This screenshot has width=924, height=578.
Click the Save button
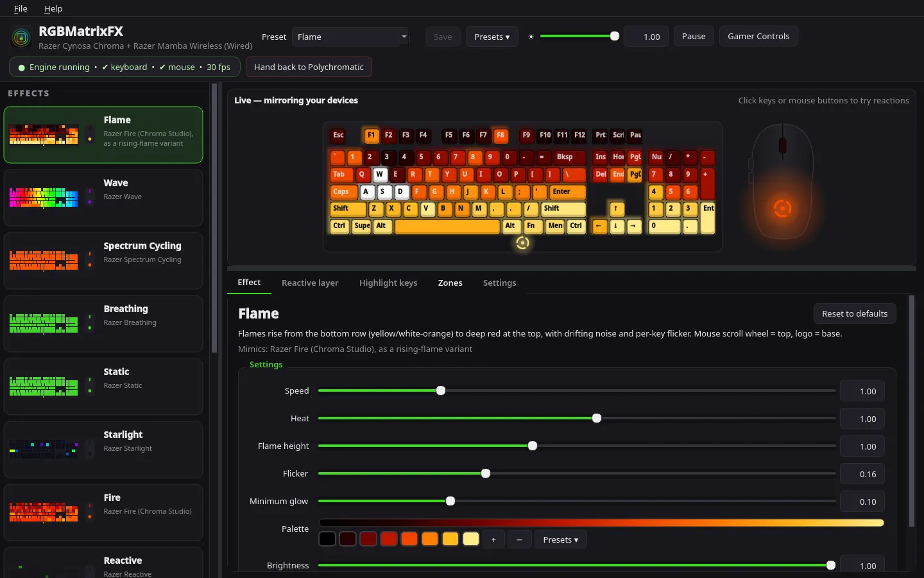click(443, 37)
